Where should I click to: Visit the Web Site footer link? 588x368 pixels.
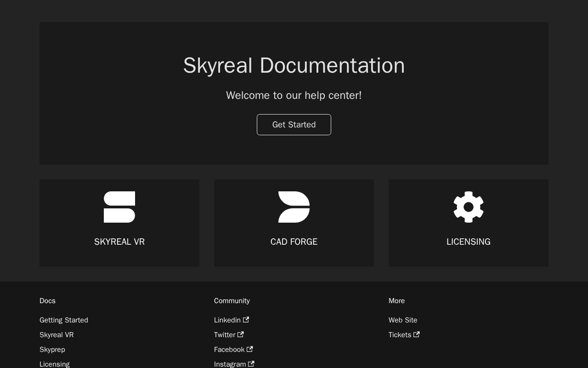pos(403,320)
